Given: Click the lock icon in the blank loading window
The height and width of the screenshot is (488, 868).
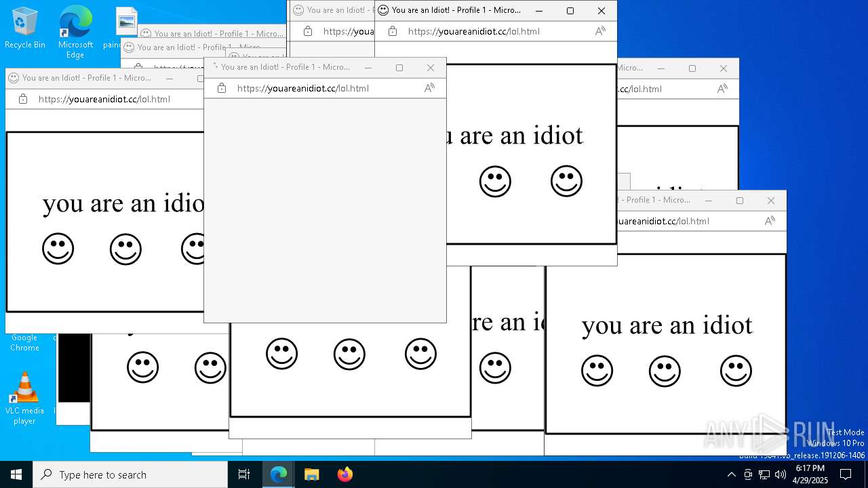Looking at the screenshot, I should click(x=221, y=88).
